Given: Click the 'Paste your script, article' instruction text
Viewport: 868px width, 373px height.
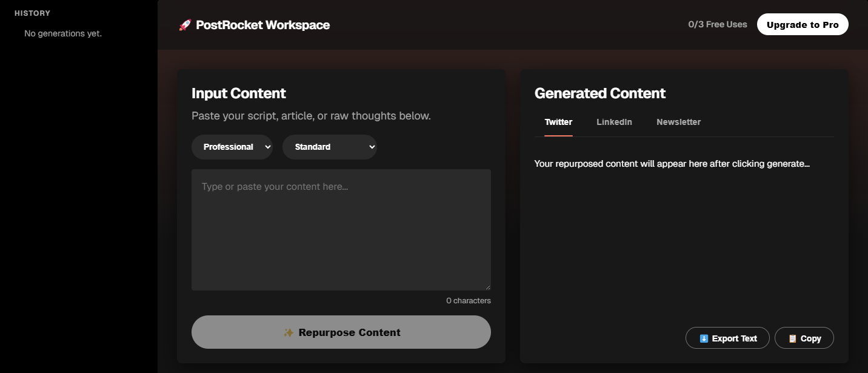Looking at the screenshot, I should (x=311, y=116).
